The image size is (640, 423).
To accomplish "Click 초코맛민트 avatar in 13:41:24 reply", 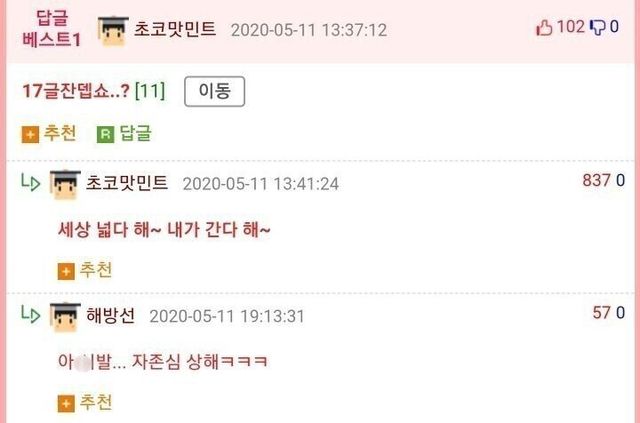I will tap(65, 185).
